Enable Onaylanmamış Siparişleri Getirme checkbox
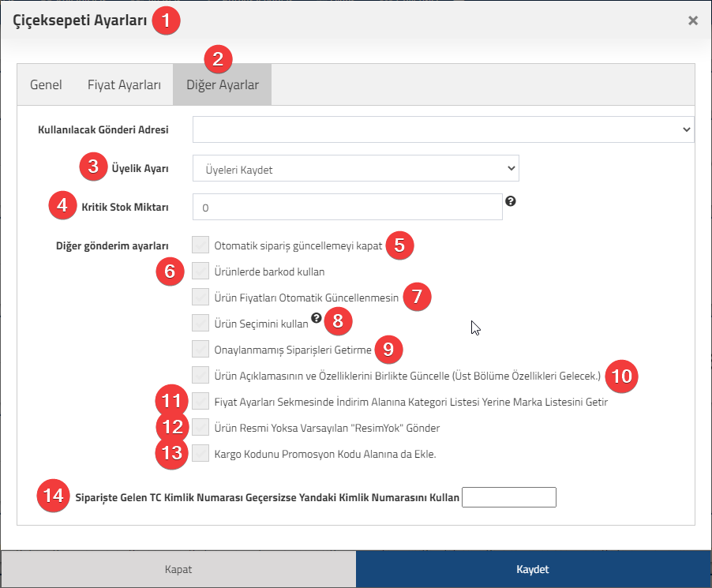Viewport: 712px width, 588px height. [200, 349]
